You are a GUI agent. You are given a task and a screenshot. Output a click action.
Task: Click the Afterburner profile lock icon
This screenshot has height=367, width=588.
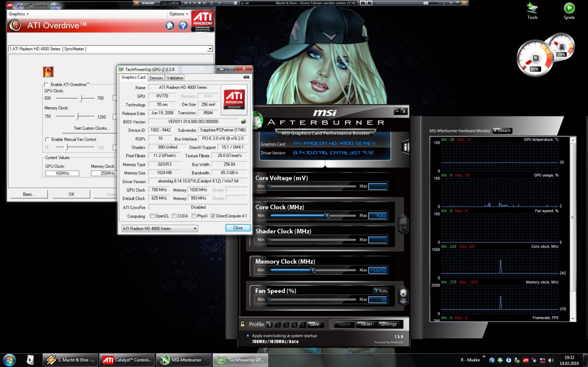point(242,324)
